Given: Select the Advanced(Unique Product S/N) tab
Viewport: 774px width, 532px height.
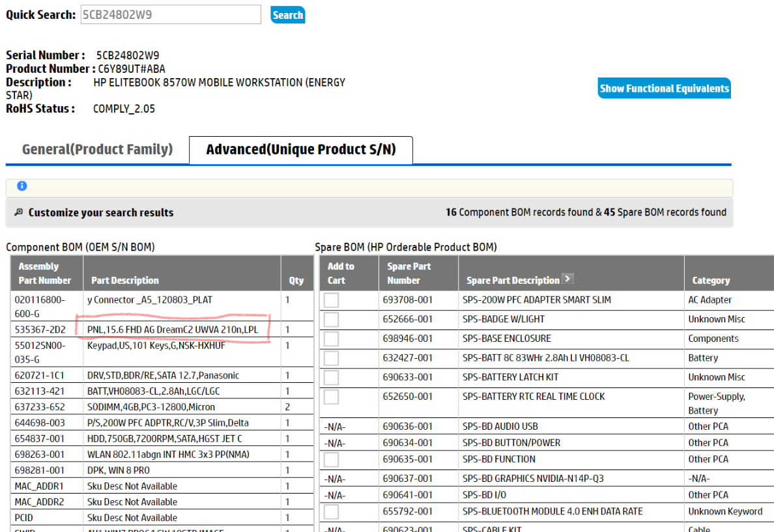Looking at the screenshot, I should tap(300, 150).
